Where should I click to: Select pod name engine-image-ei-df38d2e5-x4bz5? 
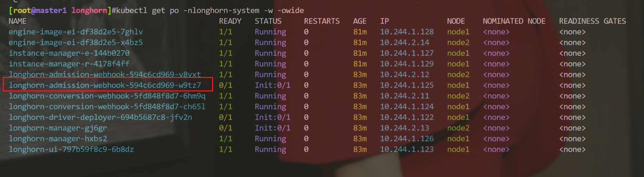click(76, 43)
